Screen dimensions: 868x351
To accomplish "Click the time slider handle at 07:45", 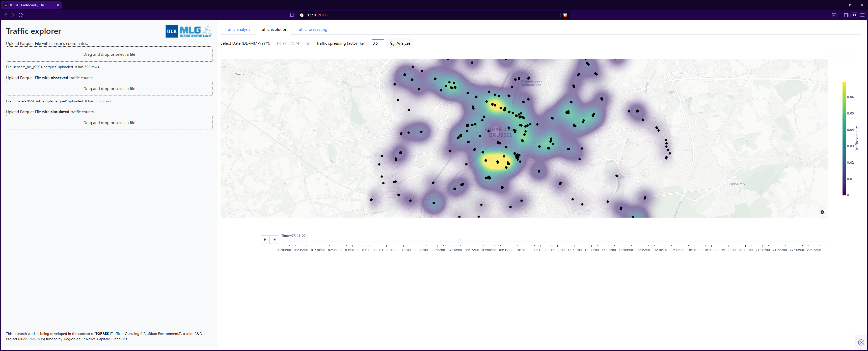I will (460, 242).
